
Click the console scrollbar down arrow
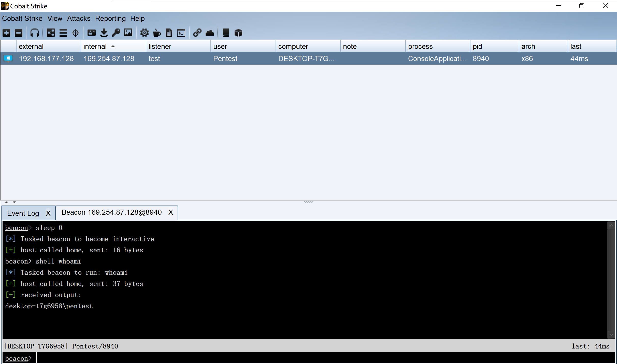tap(611, 335)
